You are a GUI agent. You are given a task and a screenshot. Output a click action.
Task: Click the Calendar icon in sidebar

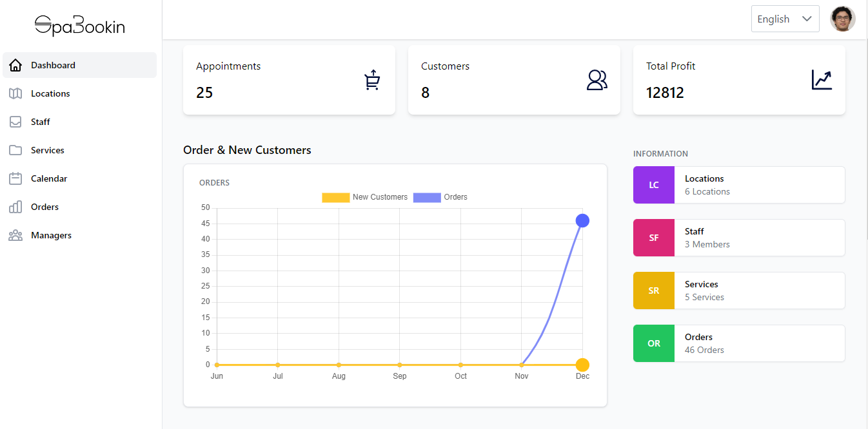point(15,178)
